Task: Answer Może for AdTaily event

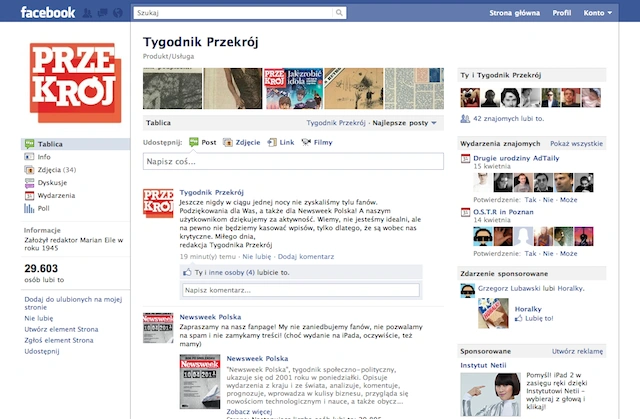Action: (x=569, y=200)
